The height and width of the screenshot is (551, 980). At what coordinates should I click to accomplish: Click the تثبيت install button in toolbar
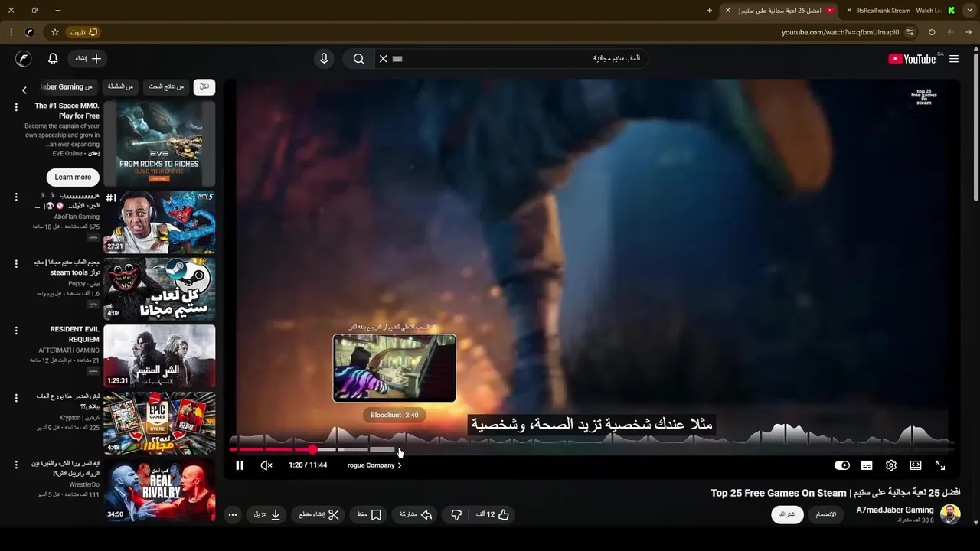click(84, 32)
